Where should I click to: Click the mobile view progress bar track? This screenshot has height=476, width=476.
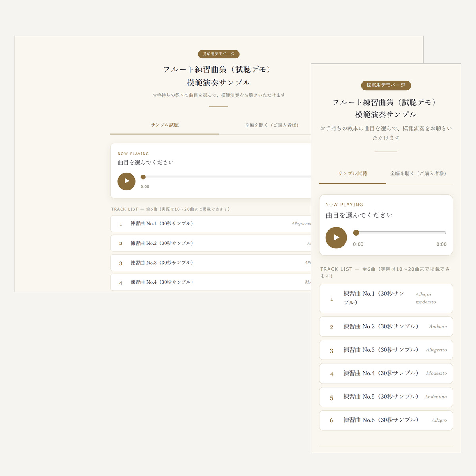pos(400,233)
